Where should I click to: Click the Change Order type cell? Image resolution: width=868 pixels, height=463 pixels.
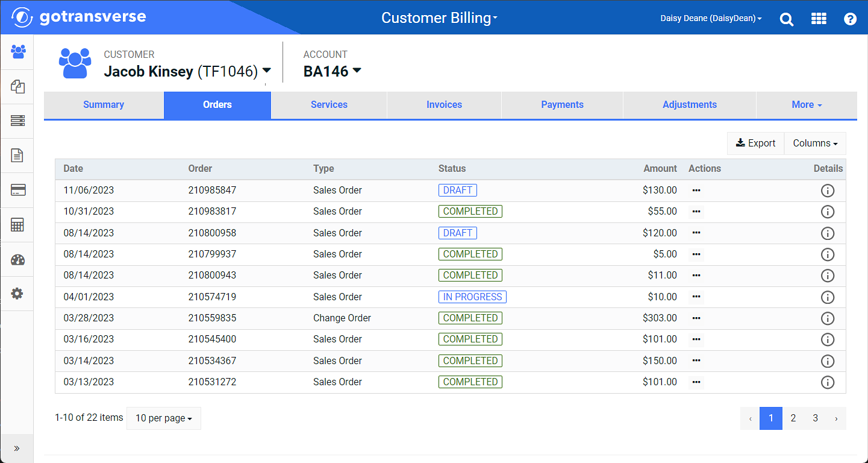pyautogui.click(x=342, y=318)
